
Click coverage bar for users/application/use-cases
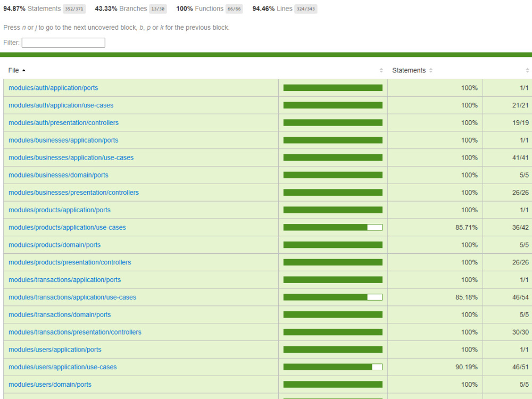click(x=333, y=367)
